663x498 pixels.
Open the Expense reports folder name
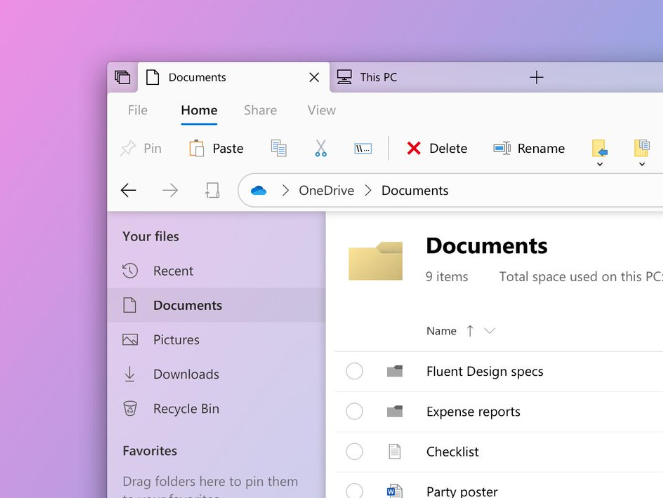[473, 412]
